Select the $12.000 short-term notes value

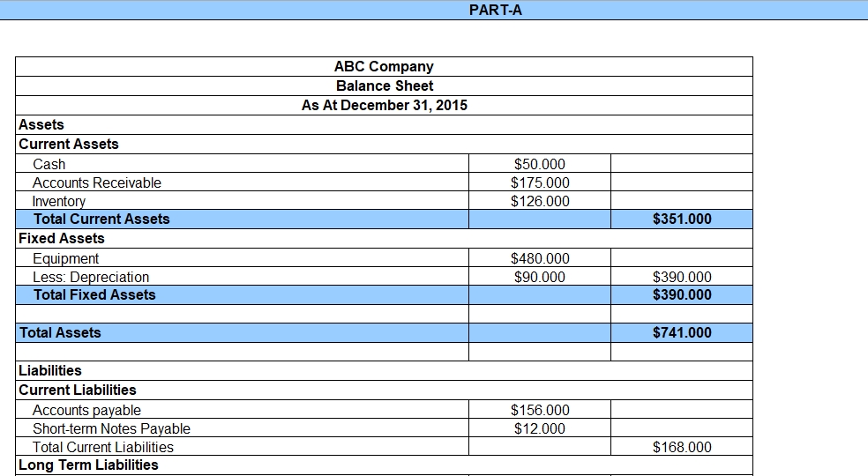[539, 428]
